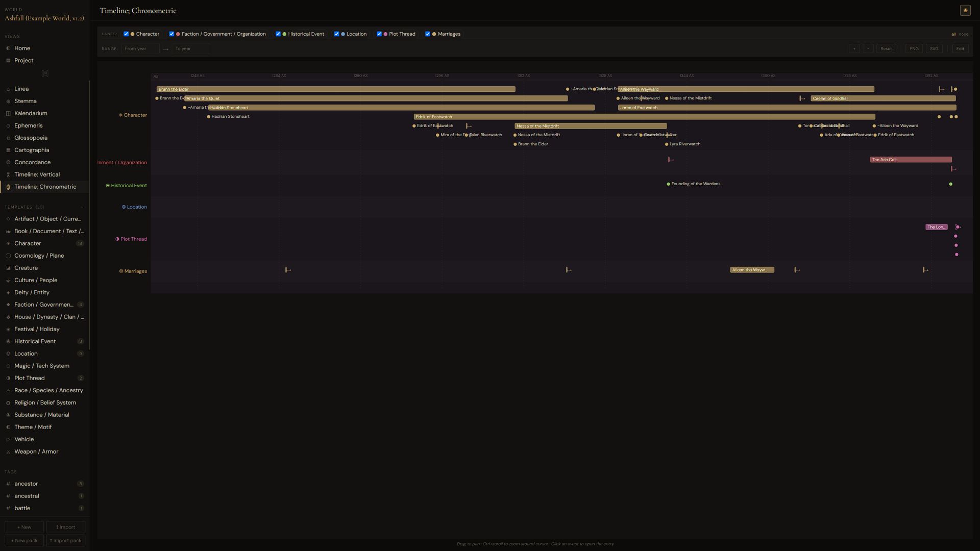Click the Culture / People template icon
980x551 pixels.
point(8,281)
